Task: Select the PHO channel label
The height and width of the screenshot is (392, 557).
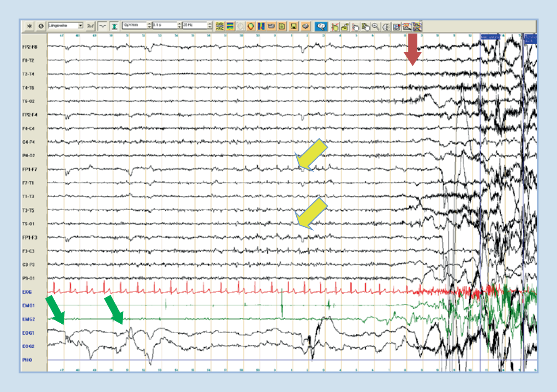Action: (x=27, y=360)
